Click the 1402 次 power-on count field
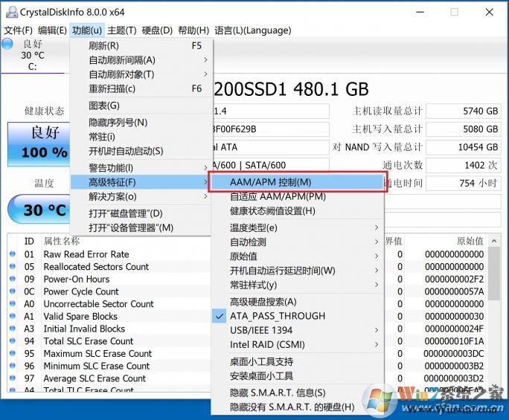This screenshot has width=509, height=420. click(464, 166)
